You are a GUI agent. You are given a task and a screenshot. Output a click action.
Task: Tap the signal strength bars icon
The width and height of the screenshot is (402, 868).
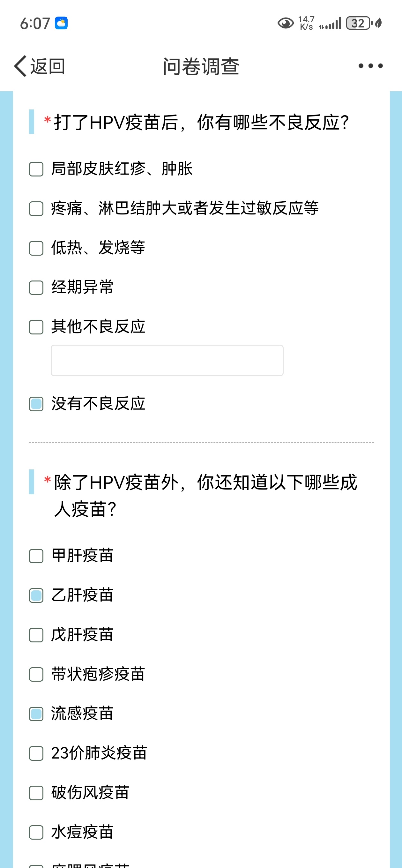[x=330, y=23]
